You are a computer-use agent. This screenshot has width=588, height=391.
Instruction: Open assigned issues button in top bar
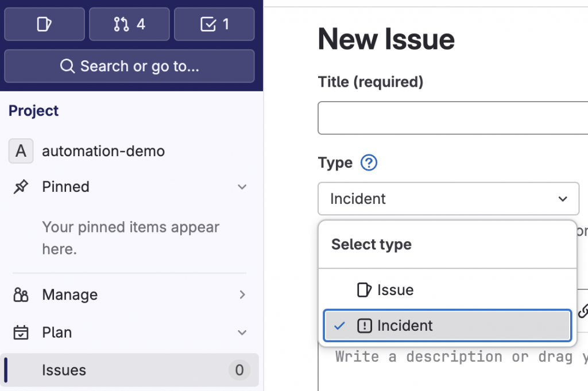tap(44, 24)
